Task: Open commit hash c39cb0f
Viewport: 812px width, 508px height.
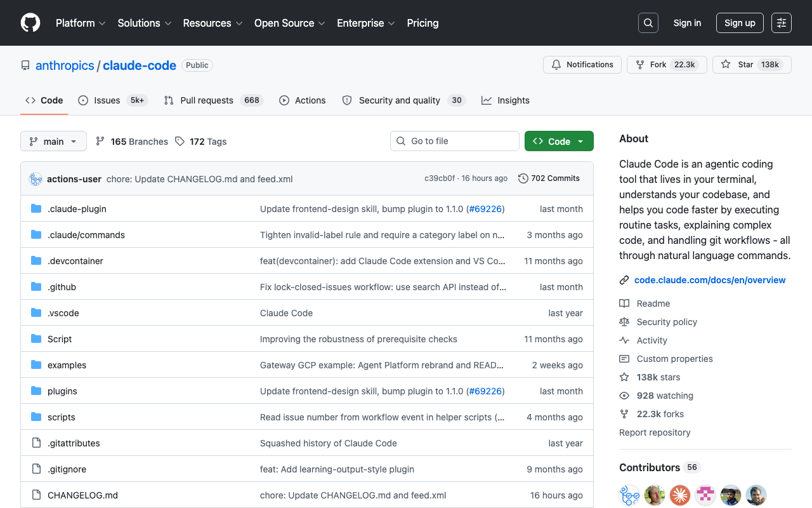Action: 440,178
